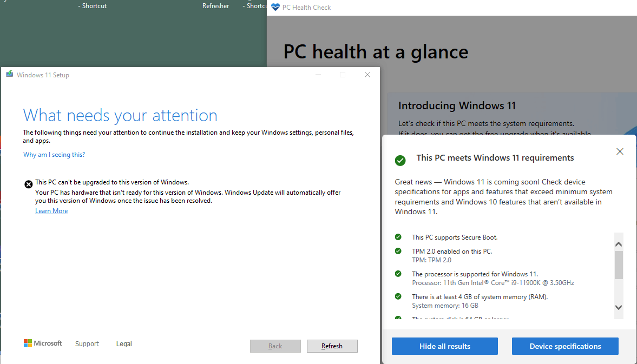
Task: Open the 'Why am I seeing this?' link
Action: (x=54, y=155)
